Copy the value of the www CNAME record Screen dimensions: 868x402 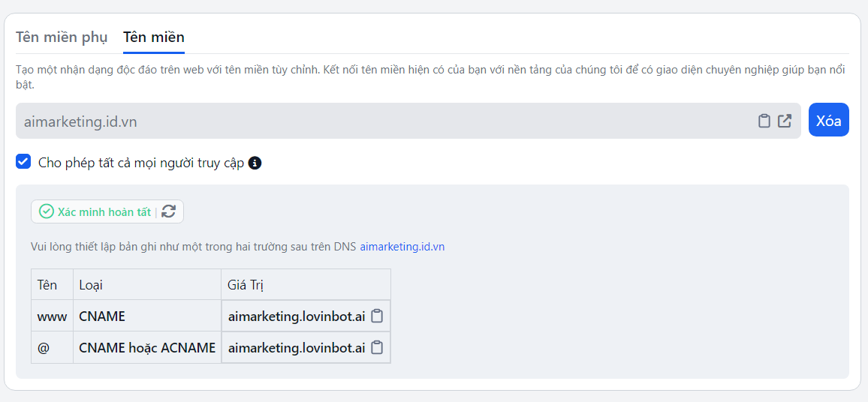click(x=378, y=316)
